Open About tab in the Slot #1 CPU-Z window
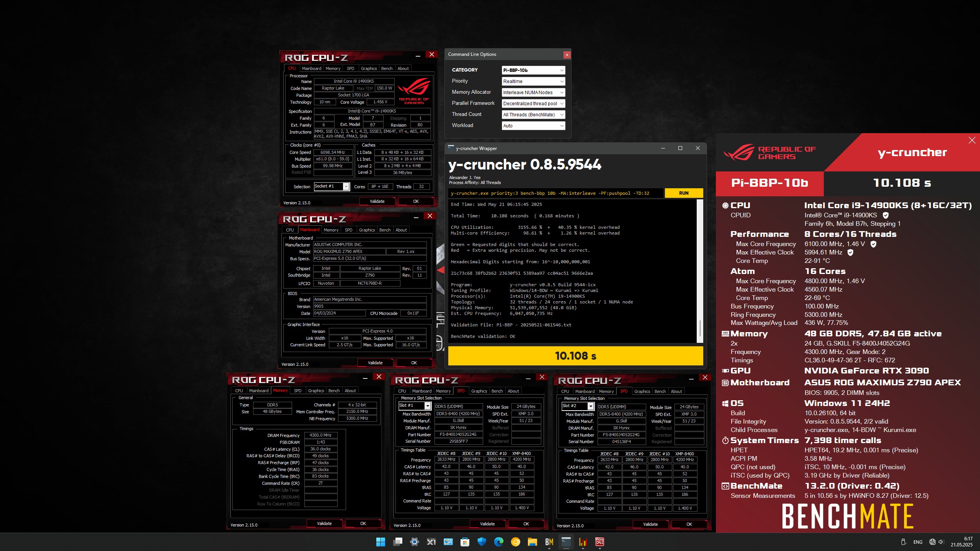This screenshot has width=980, height=551. 513,391
